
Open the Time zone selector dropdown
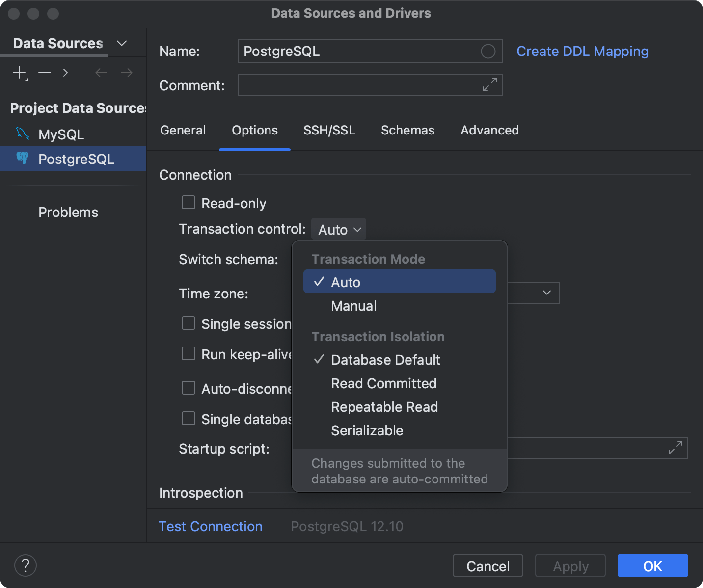click(x=547, y=293)
